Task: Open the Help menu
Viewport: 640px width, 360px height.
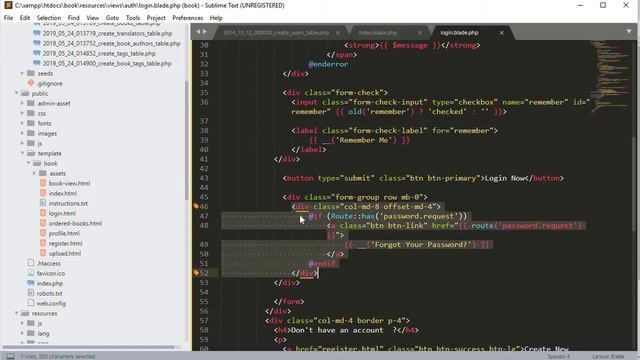Action: pyautogui.click(x=216, y=18)
